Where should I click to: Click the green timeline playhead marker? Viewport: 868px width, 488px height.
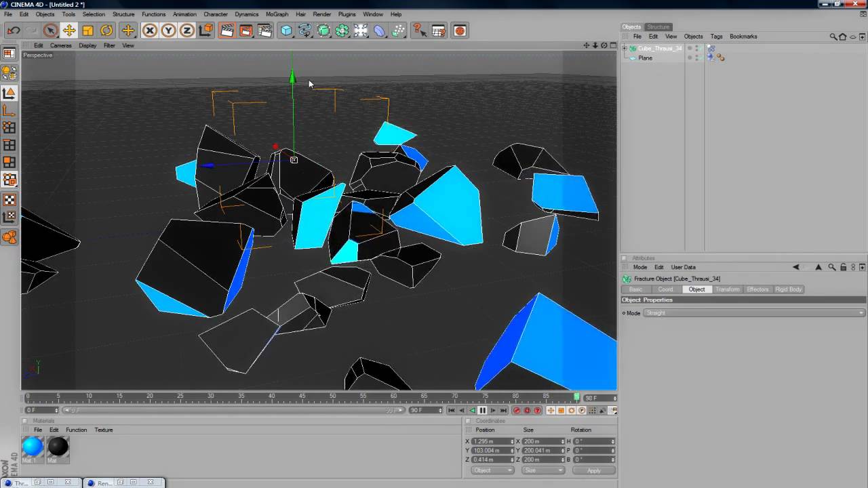tap(576, 397)
